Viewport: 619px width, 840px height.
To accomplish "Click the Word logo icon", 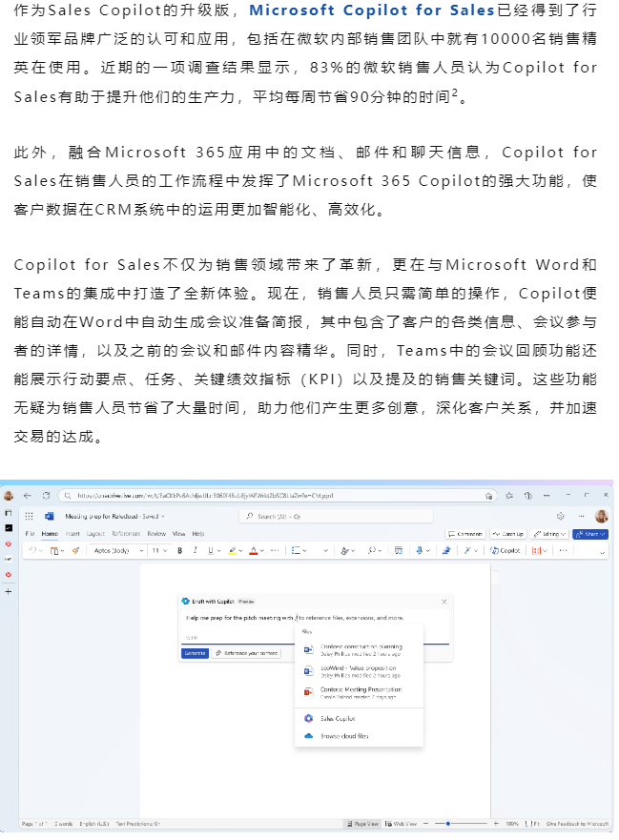I will click(50, 516).
